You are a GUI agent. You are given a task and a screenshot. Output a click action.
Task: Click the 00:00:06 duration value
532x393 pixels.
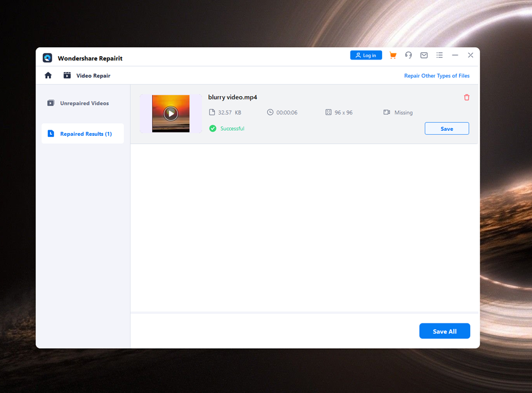287,113
